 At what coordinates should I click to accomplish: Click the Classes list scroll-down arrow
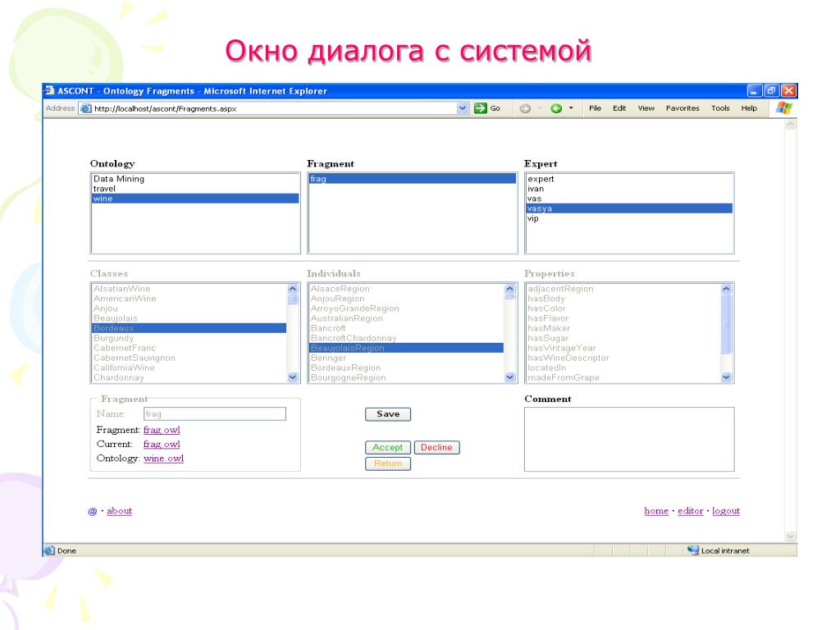click(293, 377)
